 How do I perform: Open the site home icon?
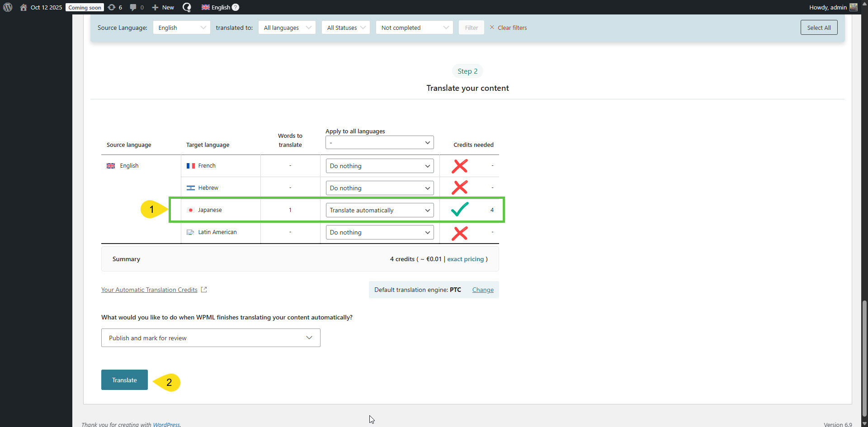24,7
